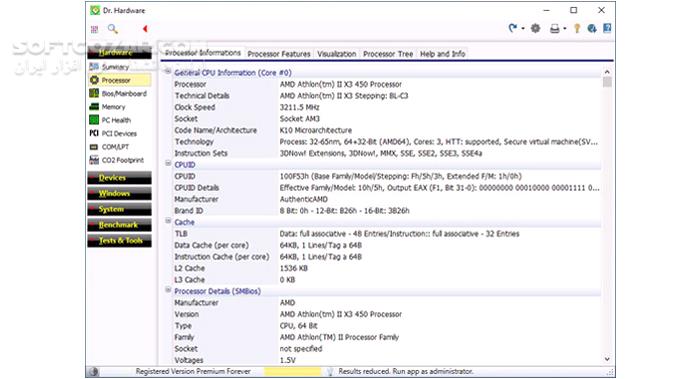Viewport: 700px width, 379px height.
Task: Open the print dropdown arrow
Action: (x=565, y=29)
